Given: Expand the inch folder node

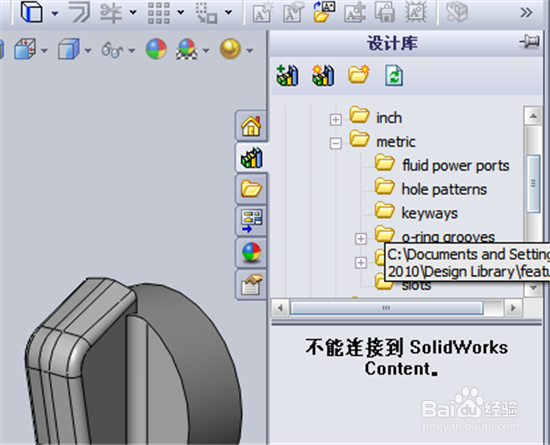Looking at the screenshot, I should [335, 119].
